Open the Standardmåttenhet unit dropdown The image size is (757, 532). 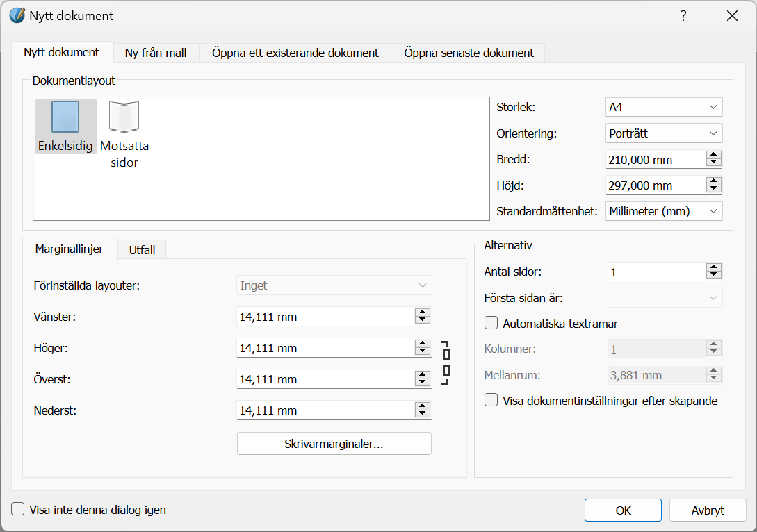(x=664, y=211)
